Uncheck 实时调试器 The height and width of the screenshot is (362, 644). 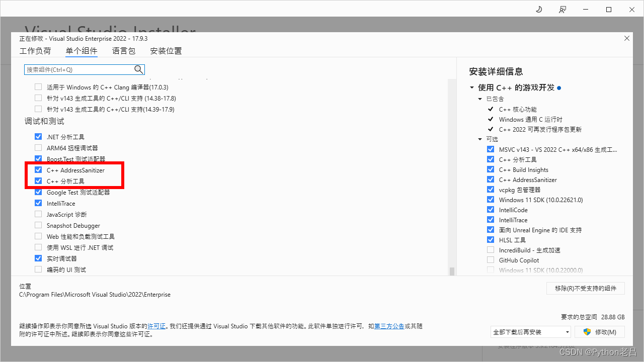coord(38,258)
